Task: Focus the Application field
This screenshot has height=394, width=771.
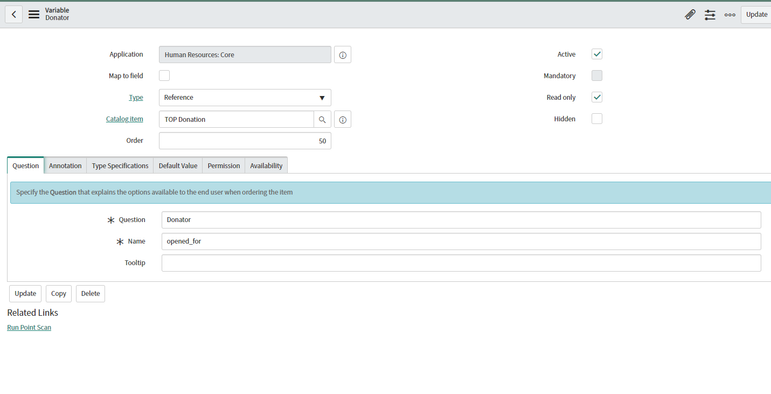Action: 245,55
